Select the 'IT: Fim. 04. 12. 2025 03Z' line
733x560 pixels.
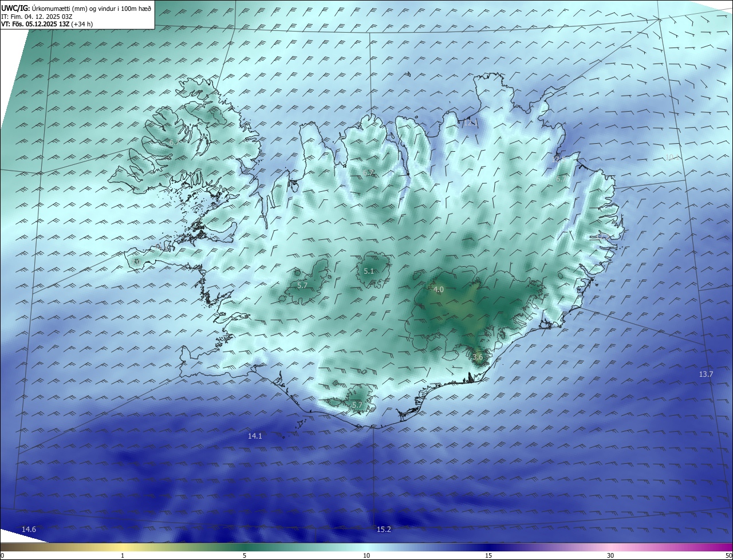coord(37,16)
